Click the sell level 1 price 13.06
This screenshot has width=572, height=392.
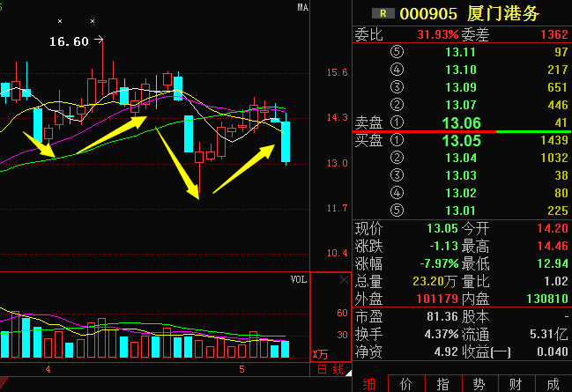tap(461, 122)
